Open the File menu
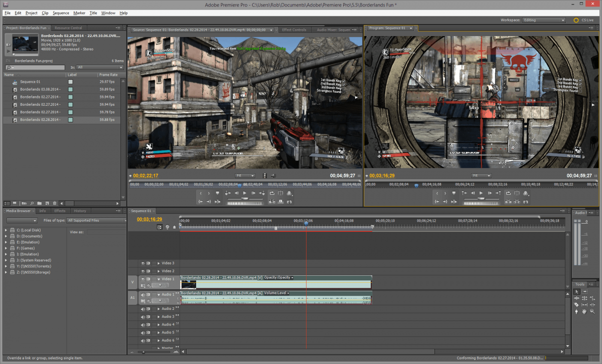 [8, 13]
